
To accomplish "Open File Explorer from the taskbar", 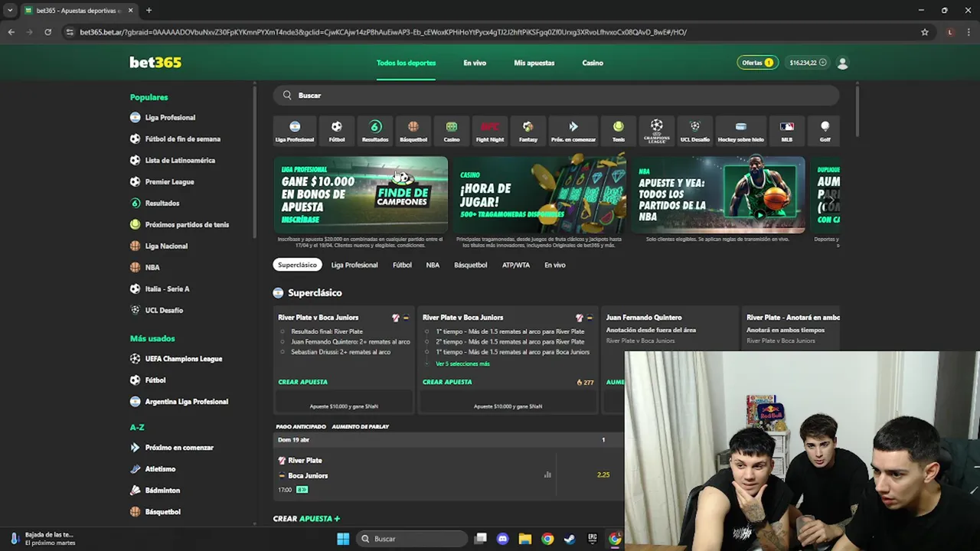I will click(524, 539).
